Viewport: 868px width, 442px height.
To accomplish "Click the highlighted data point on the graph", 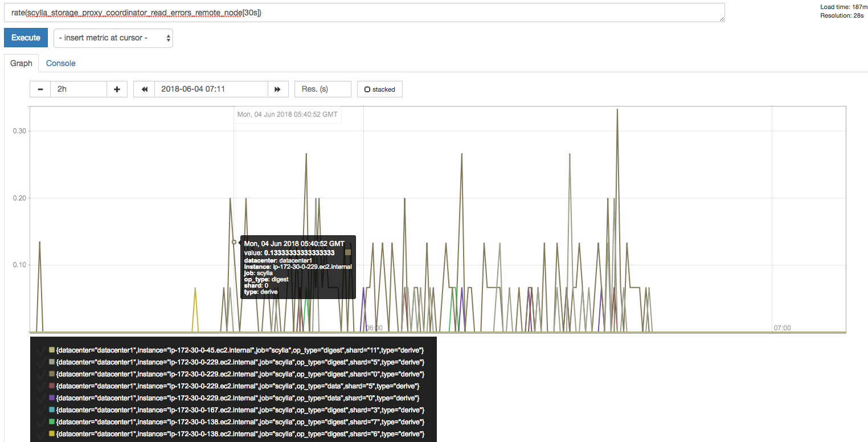I will tap(234, 242).
